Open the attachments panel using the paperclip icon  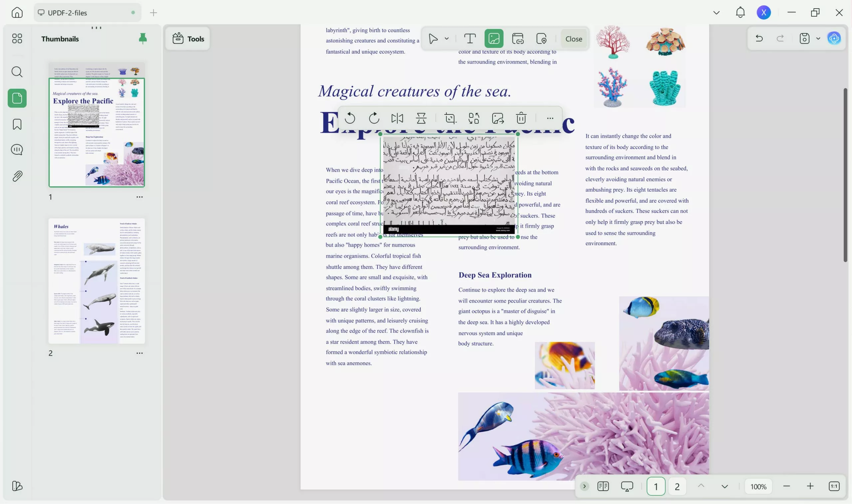pyautogui.click(x=17, y=176)
